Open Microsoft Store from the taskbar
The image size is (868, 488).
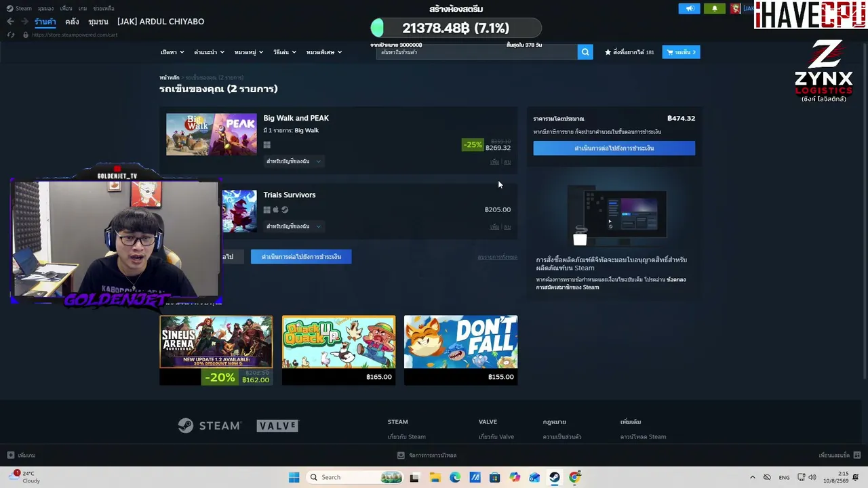(x=495, y=477)
